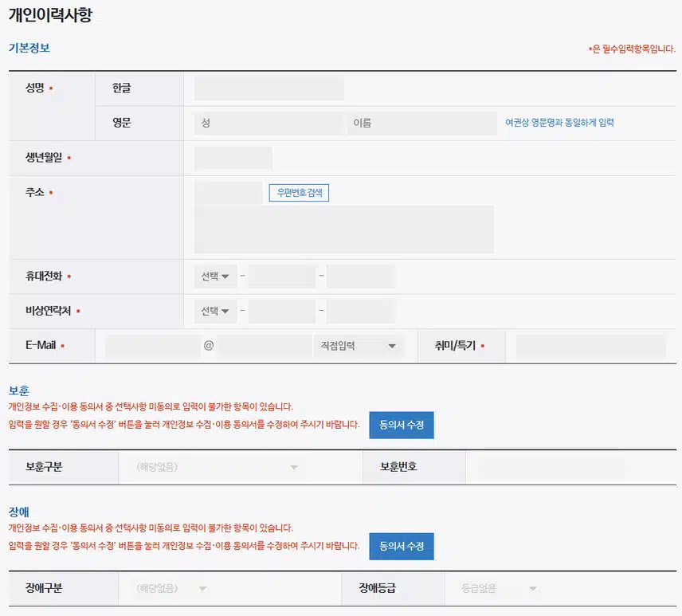Open the 장애등급 등급없음 dropdown

pyautogui.click(x=499, y=589)
